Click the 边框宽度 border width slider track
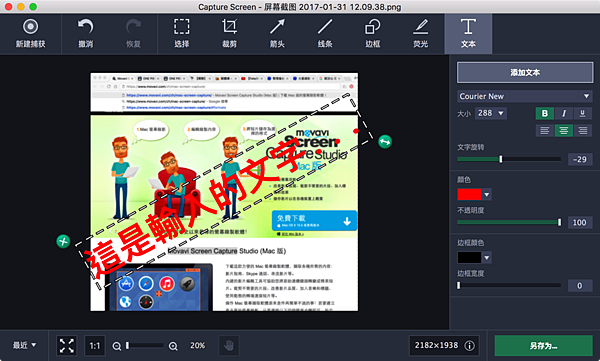The image size is (600, 361). pyautogui.click(x=509, y=285)
